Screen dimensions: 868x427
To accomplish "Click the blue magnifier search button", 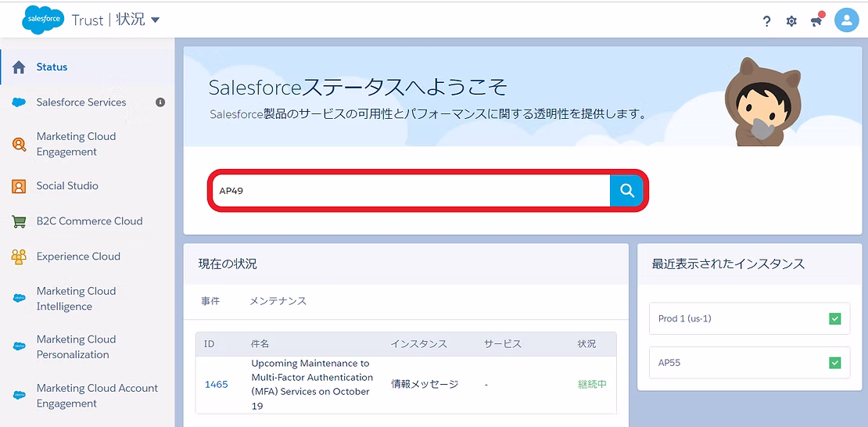I will pos(626,191).
